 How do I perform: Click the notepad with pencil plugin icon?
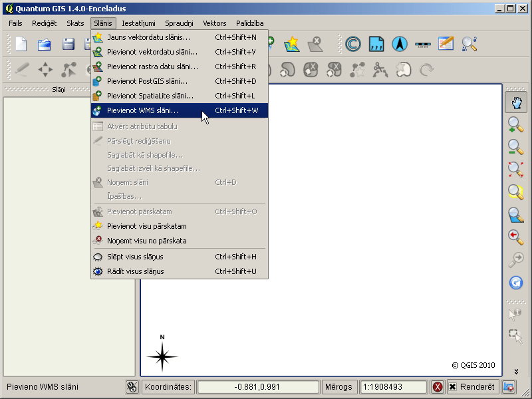click(x=446, y=44)
